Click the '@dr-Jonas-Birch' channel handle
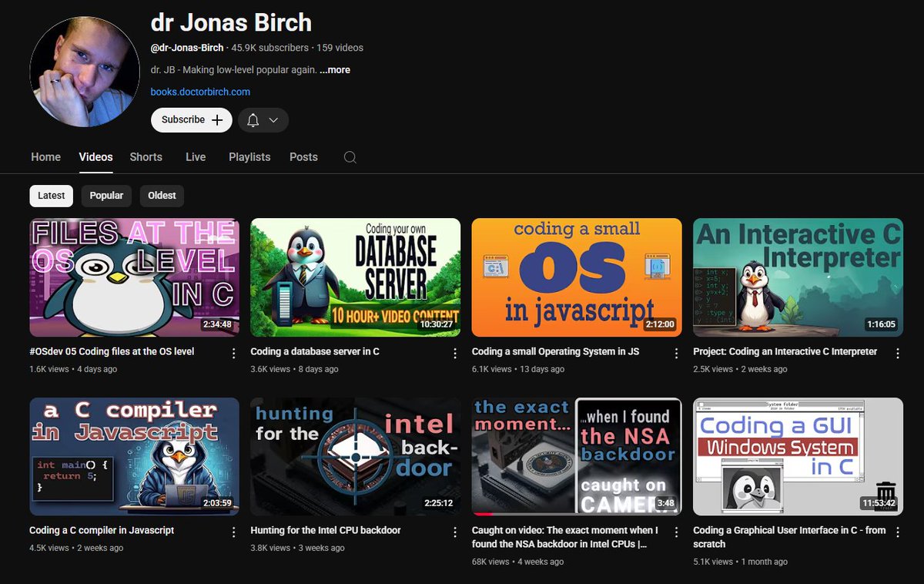Viewport: 924px width, 584px height. [x=187, y=48]
